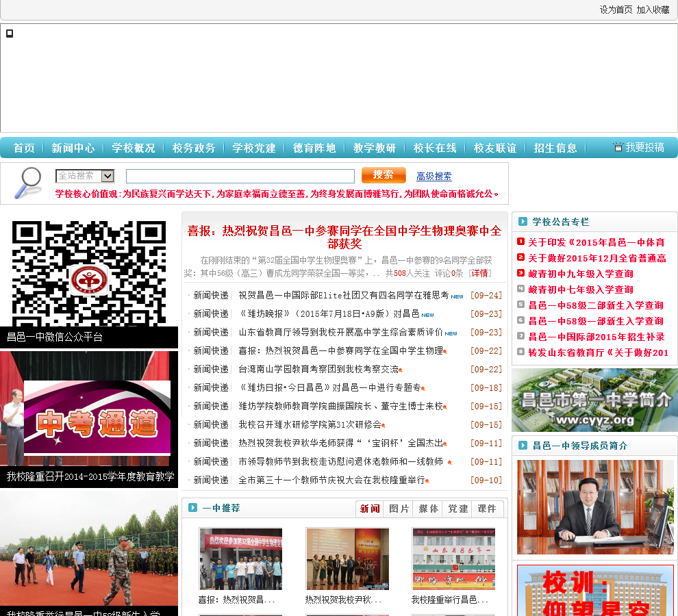The image size is (678, 616).
Task: Open 新闻中心 navigation item
Action: pyautogui.click(x=73, y=148)
